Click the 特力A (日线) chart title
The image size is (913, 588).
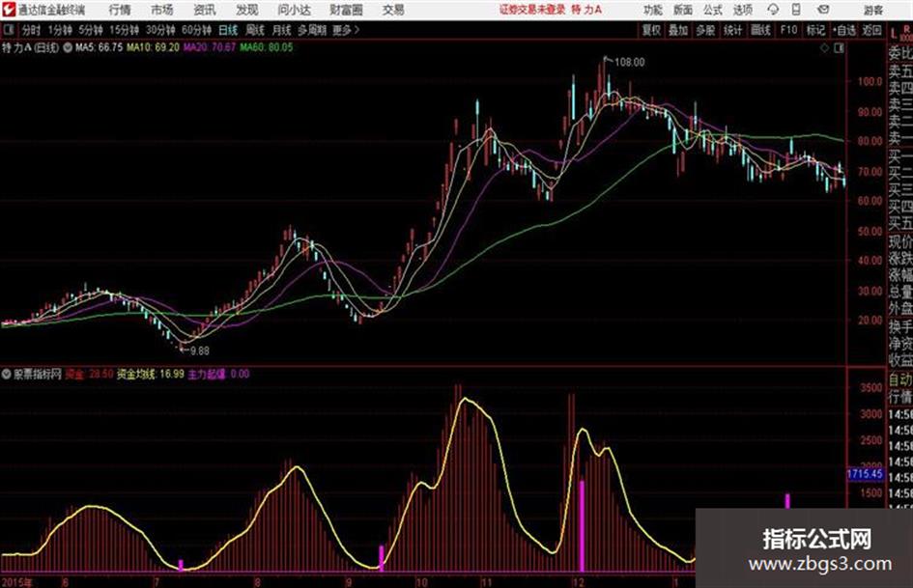click(30, 47)
